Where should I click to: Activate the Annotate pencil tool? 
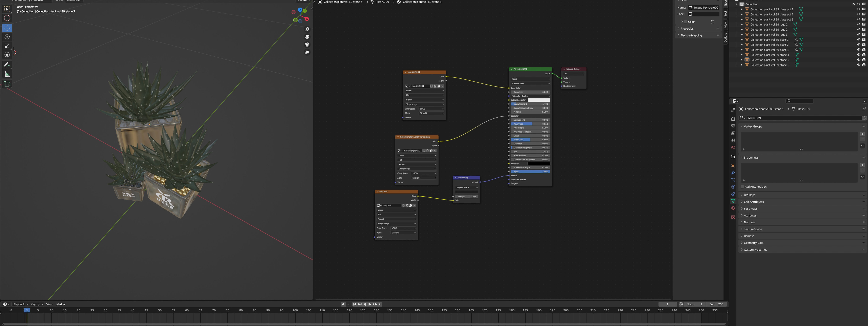7,65
